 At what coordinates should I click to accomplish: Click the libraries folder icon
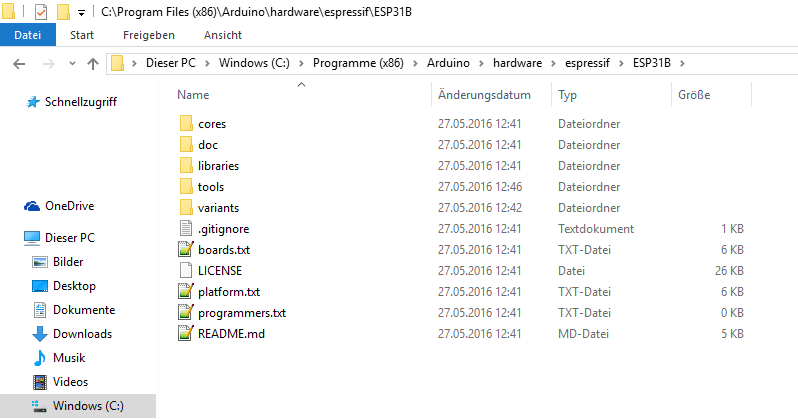pos(186,165)
